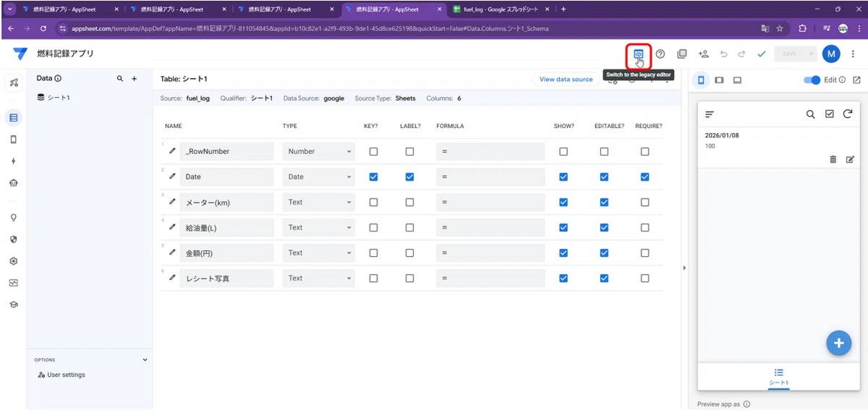
Task: Click name field for 金額(円) column
Action: coord(226,253)
